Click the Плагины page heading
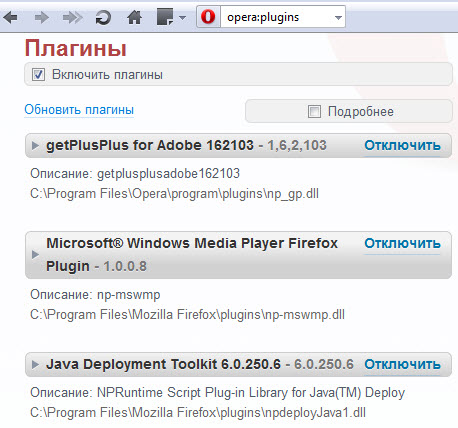Screen dimensions: 458x428 click(76, 48)
